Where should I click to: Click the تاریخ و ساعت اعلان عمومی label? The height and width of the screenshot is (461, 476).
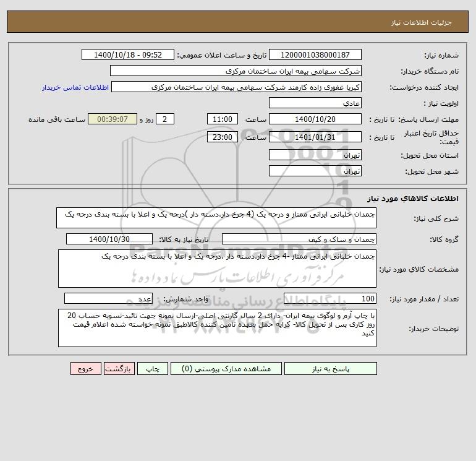tap(221, 55)
